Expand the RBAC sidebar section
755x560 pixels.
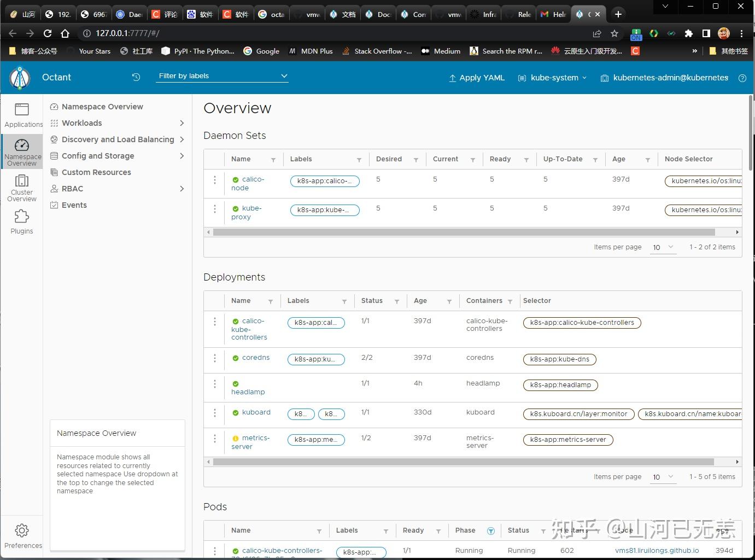coord(72,188)
